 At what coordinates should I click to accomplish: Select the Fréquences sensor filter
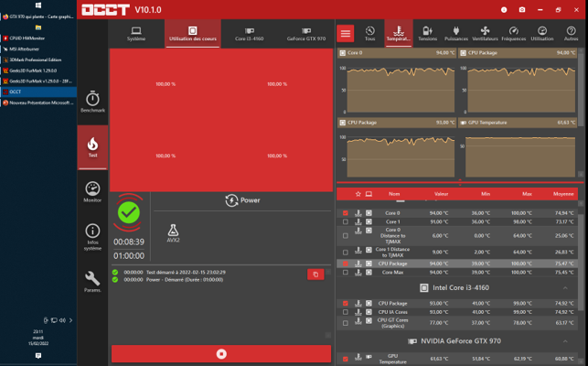click(514, 34)
